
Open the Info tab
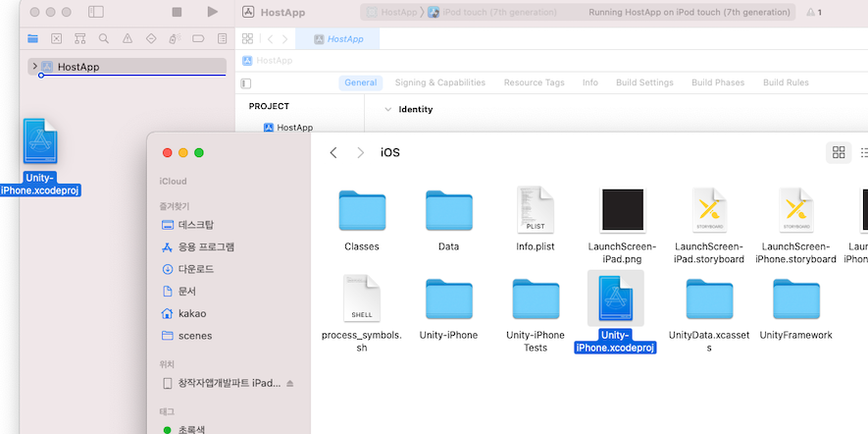click(x=590, y=82)
